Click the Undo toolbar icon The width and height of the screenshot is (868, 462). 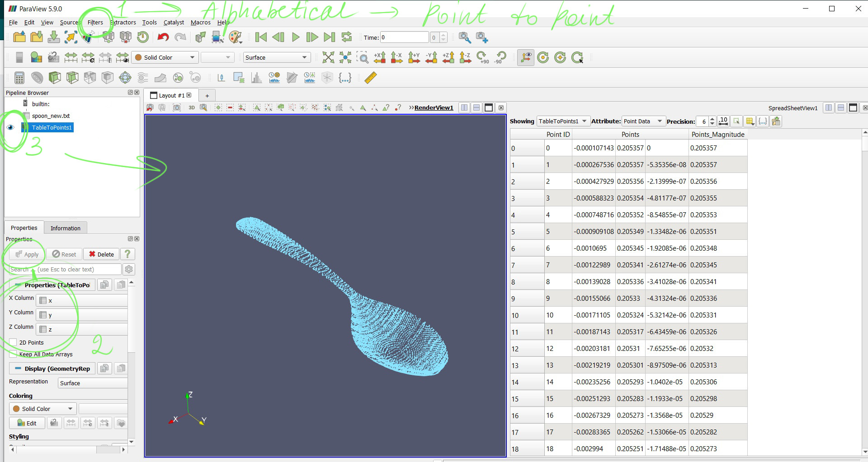(163, 37)
